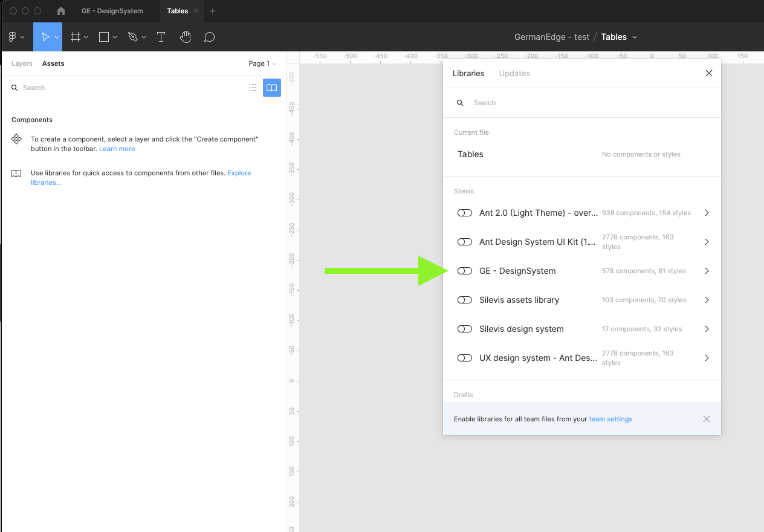Screen dimensions: 764x532
Task: Expand Silevis design system library details
Action: pos(707,329)
